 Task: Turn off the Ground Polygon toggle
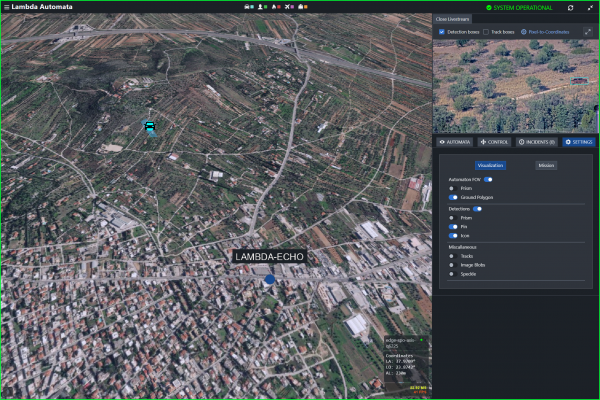[453, 197]
